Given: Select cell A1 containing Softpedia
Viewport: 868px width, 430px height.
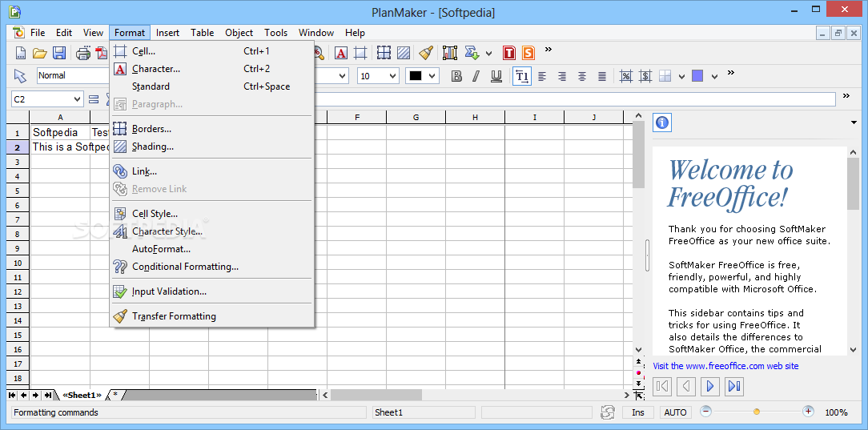Looking at the screenshot, I should [60, 133].
